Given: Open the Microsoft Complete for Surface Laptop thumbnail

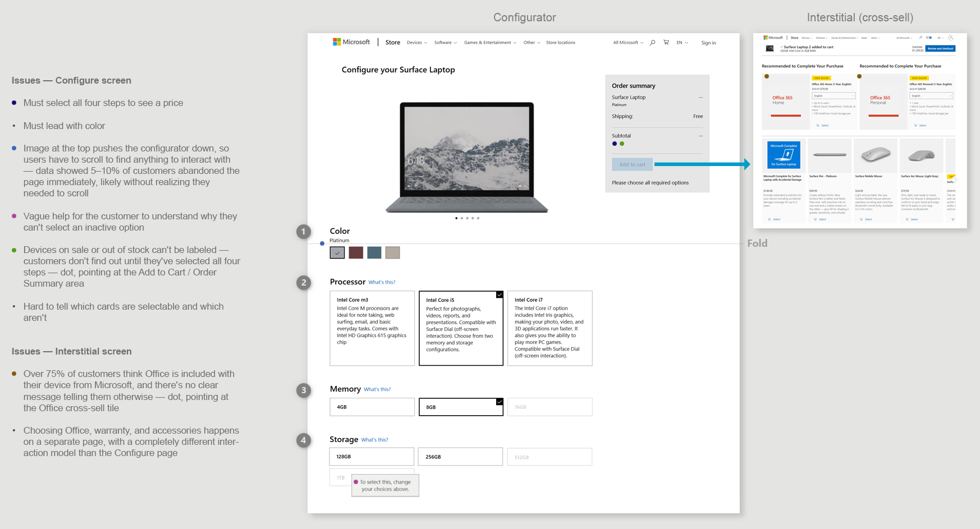Looking at the screenshot, I should click(784, 155).
